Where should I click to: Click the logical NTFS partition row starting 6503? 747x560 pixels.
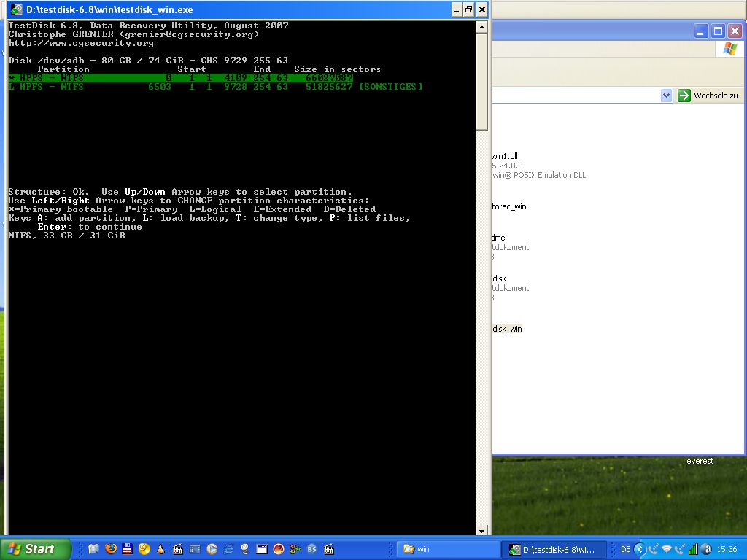pos(215,87)
